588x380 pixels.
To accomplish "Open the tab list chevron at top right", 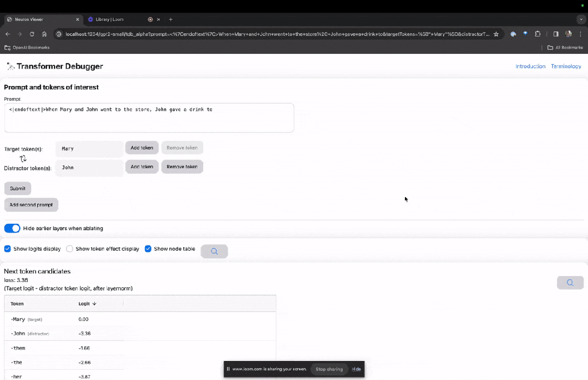I will click(x=580, y=19).
